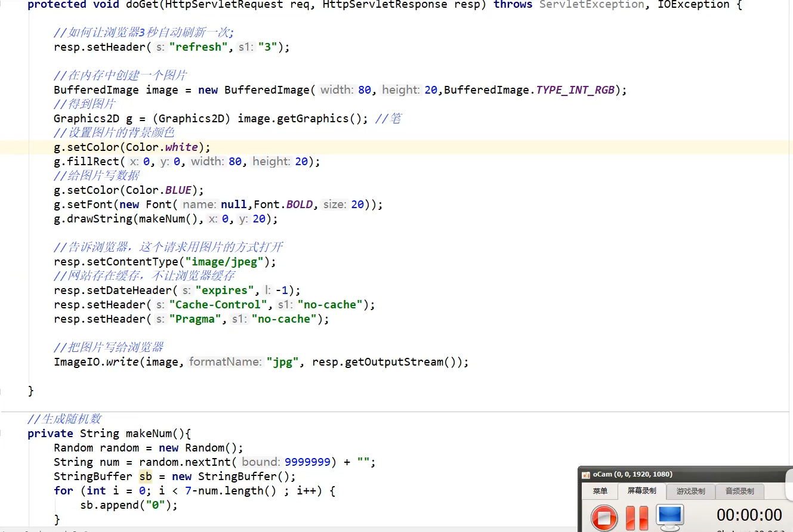Click ServletException in the doGet signature
793x532 pixels.
pos(592,5)
